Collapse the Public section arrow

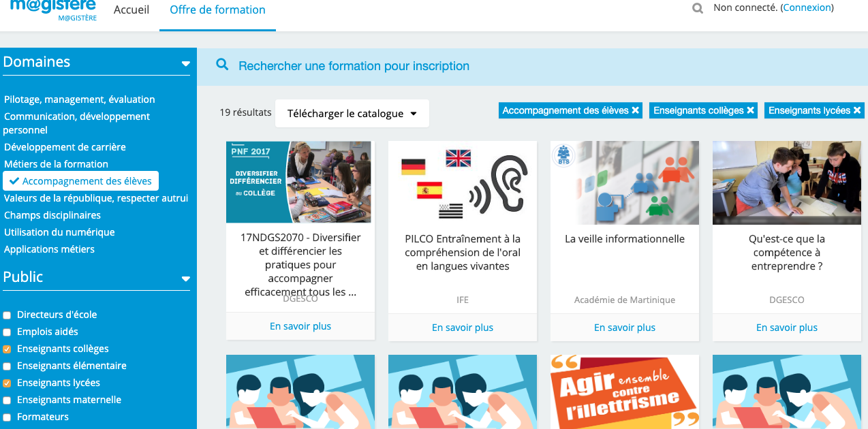(185, 279)
